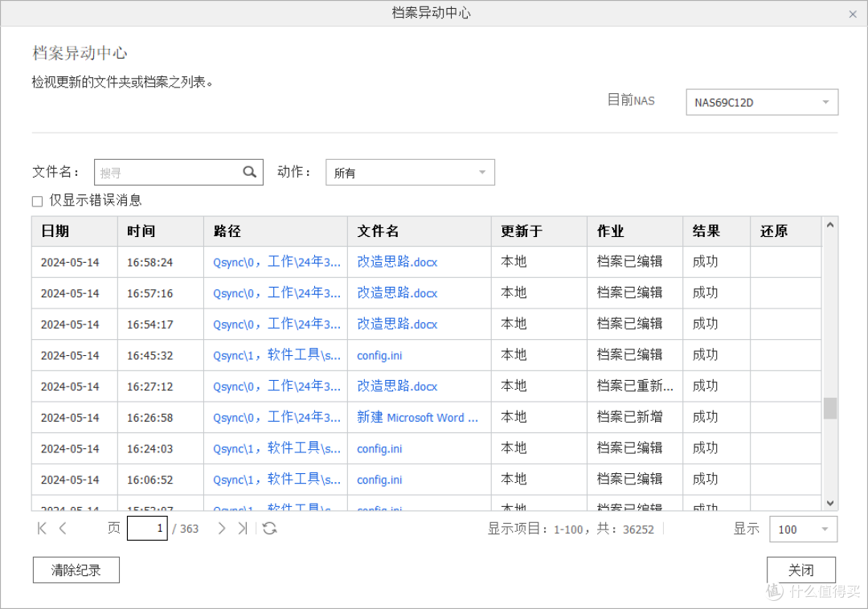Click the page number input box

(x=147, y=528)
